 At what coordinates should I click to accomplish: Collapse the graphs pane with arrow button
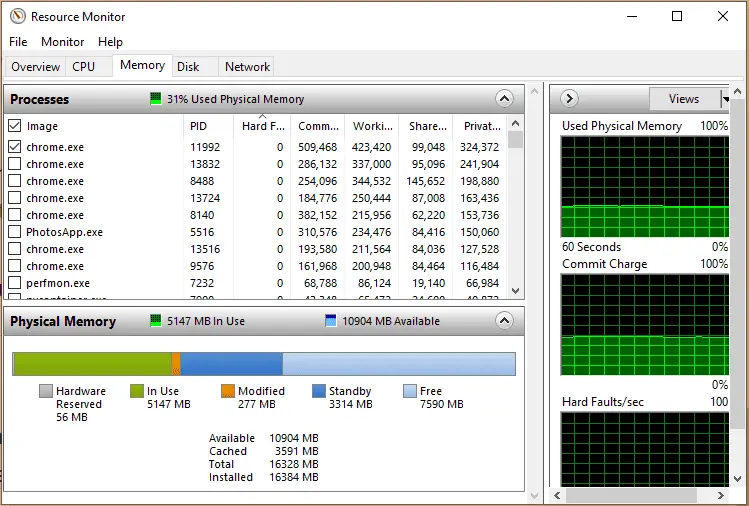pyautogui.click(x=569, y=98)
